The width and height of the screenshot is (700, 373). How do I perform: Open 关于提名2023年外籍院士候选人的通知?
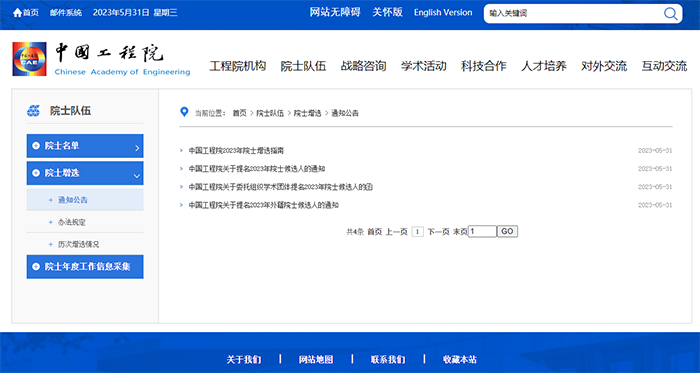pyautogui.click(x=263, y=205)
